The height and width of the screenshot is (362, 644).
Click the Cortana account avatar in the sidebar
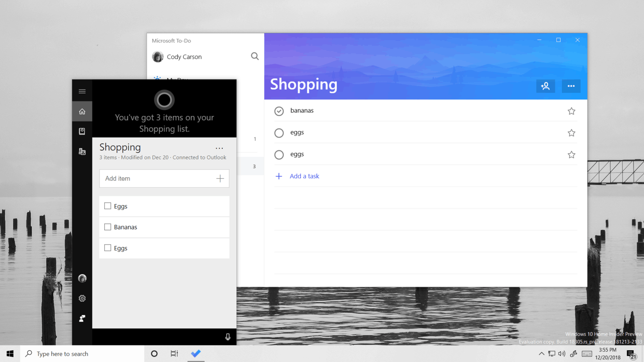[82, 279]
